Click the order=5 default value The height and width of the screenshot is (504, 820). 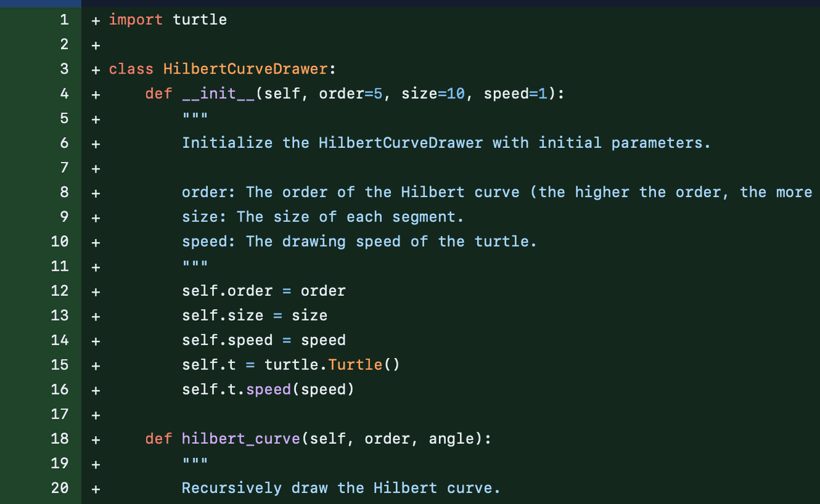350,93
